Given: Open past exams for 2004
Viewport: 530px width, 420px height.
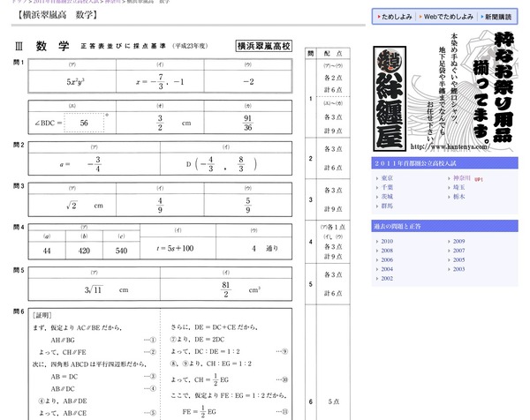Looking at the screenshot, I should tap(387, 269).
